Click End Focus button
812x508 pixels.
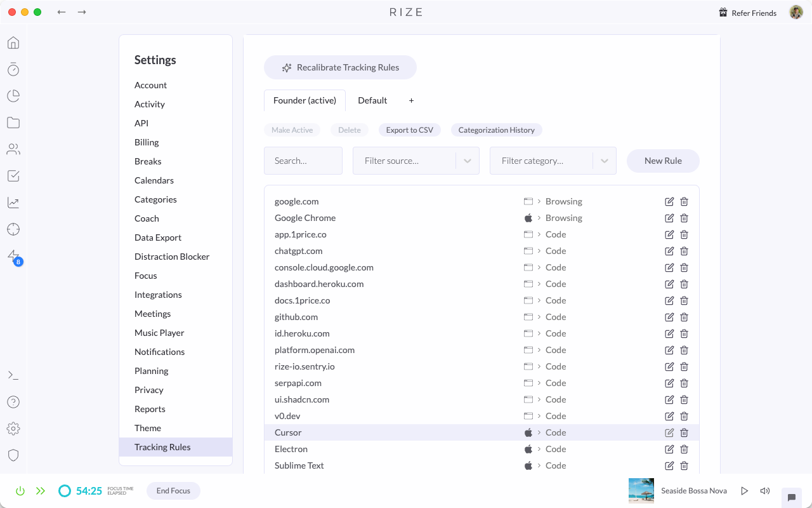(x=173, y=491)
